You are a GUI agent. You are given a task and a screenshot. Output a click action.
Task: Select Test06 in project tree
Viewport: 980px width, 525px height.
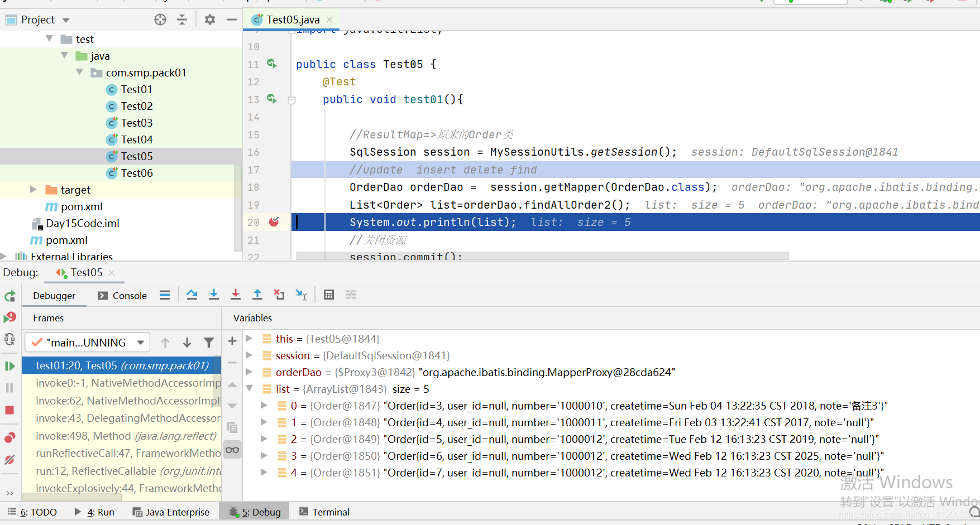click(137, 173)
